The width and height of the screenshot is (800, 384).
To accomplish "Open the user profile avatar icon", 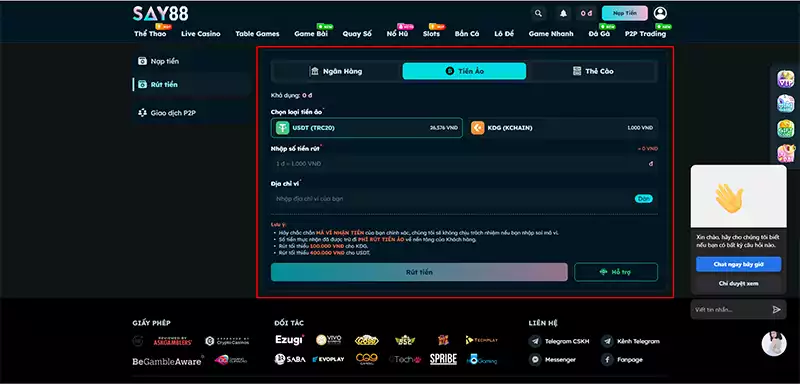I will click(660, 13).
